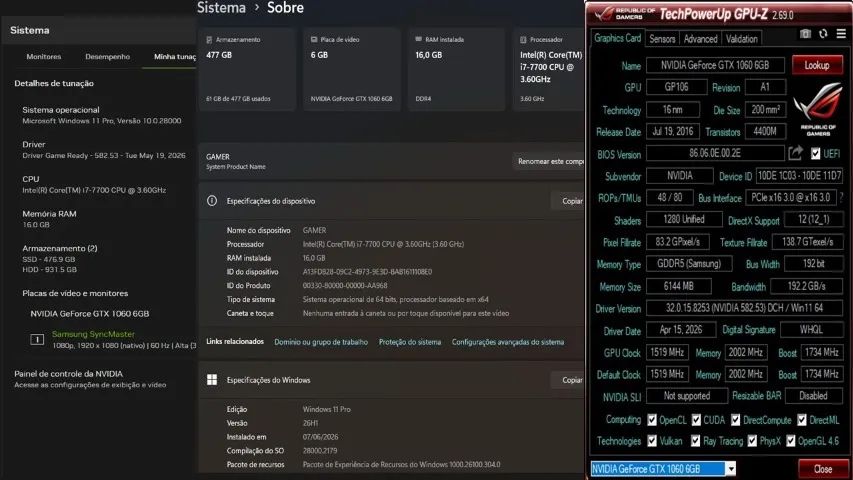This screenshot has width=853, height=480.
Task: Take GPU-Z screenshot with camera icon
Action: (806, 34)
